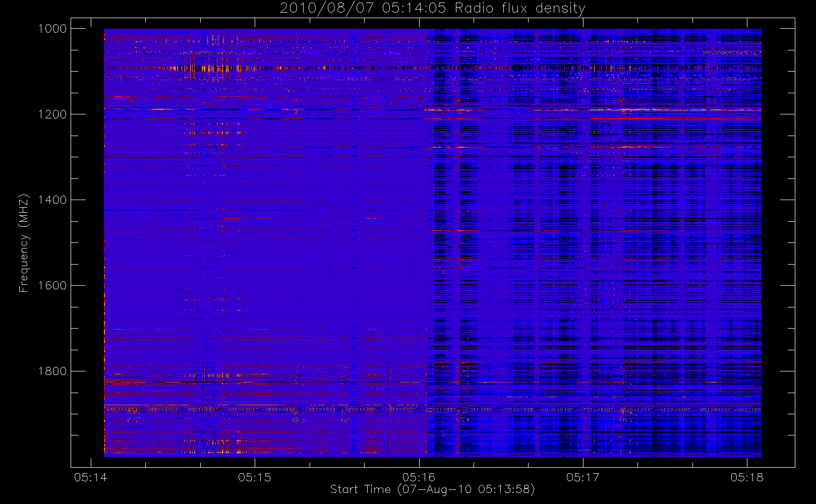This screenshot has width=816, height=504.
Task: Click the 1000 frequency tick label
Action: [52, 29]
